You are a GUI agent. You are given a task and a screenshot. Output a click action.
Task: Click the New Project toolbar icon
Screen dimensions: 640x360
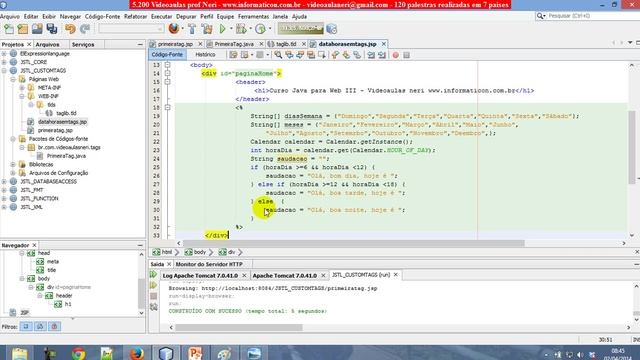pos(23,29)
